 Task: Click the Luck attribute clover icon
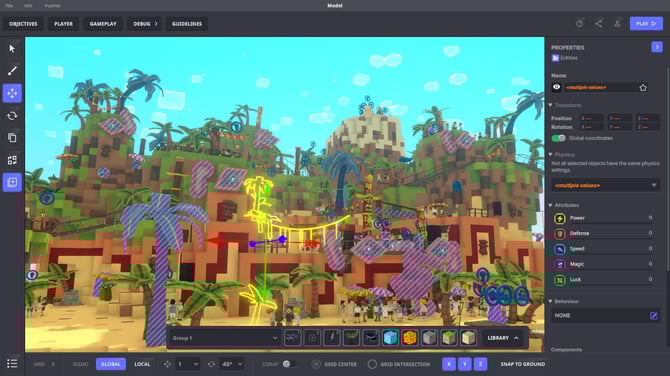tap(560, 280)
